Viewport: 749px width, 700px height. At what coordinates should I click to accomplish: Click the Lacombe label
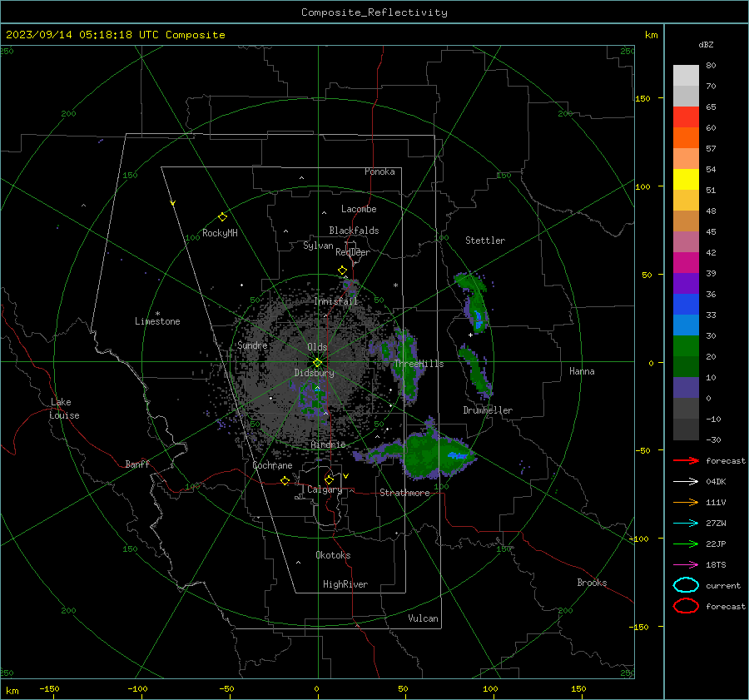point(359,209)
